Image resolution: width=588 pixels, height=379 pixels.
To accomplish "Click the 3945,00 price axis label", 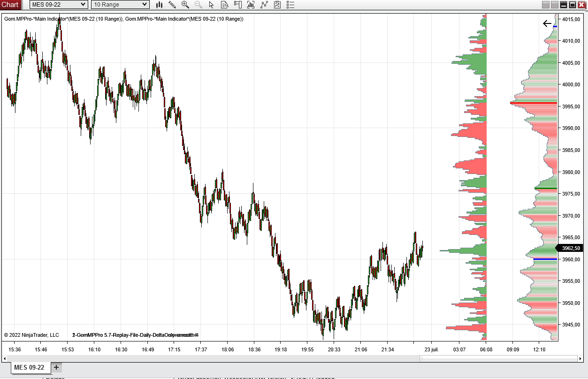I will coord(572,325).
